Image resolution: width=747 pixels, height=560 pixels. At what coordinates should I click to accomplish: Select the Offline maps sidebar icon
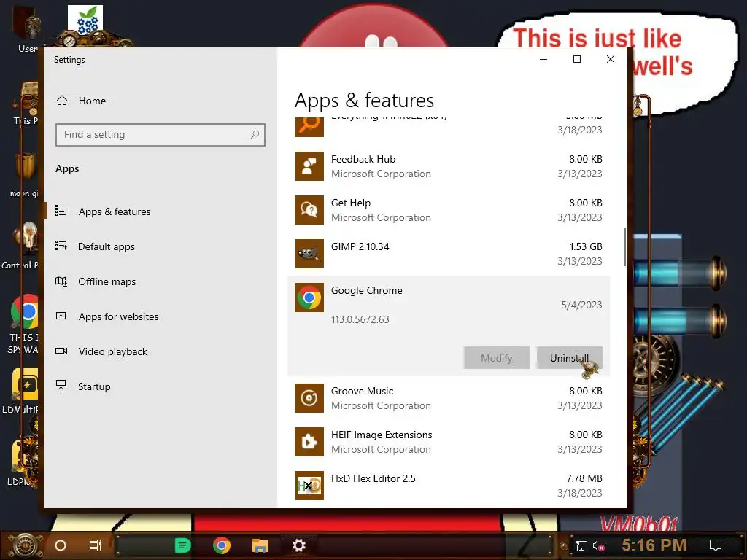pyautogui.click(x=61, y=281)
